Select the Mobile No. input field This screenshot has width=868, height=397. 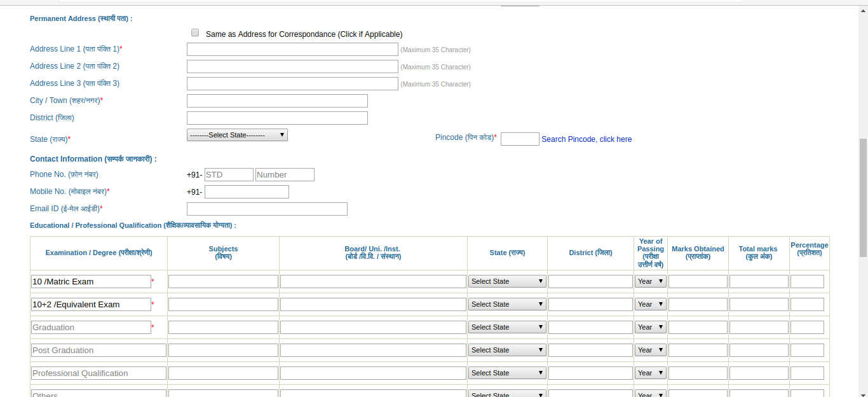[247, 192]
